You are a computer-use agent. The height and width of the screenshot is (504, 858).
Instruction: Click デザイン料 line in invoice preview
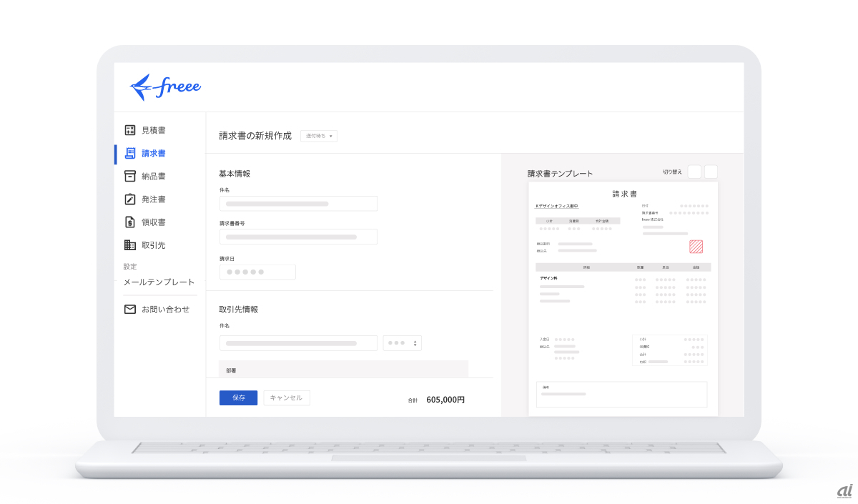point(549,278)
